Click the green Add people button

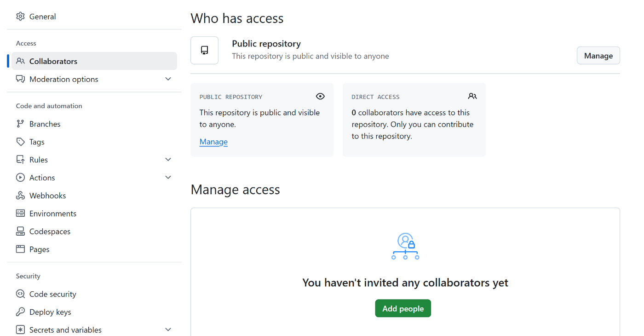(403, 308)
